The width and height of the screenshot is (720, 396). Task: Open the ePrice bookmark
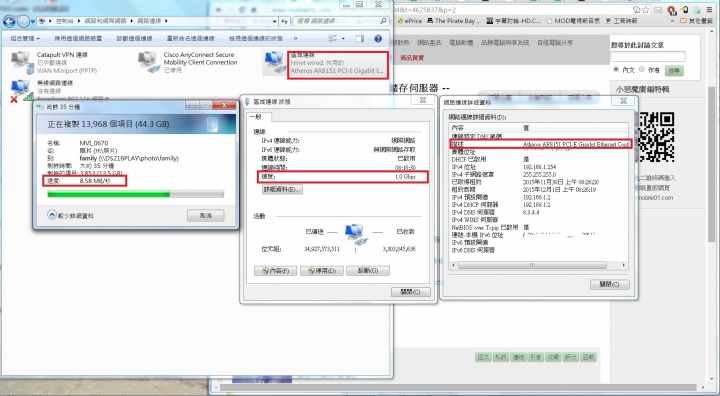tap(410, 21)
